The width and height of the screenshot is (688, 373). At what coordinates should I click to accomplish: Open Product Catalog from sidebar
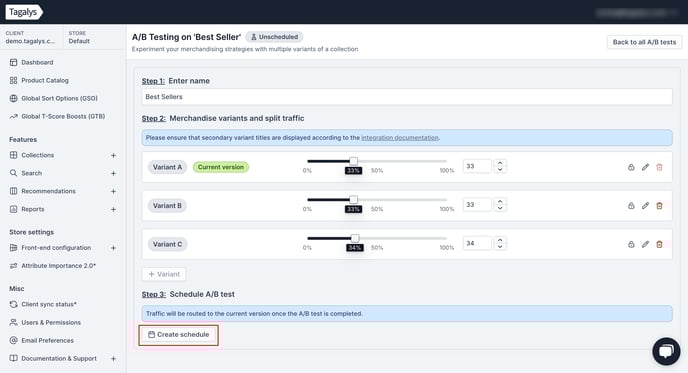click(45, 80)
